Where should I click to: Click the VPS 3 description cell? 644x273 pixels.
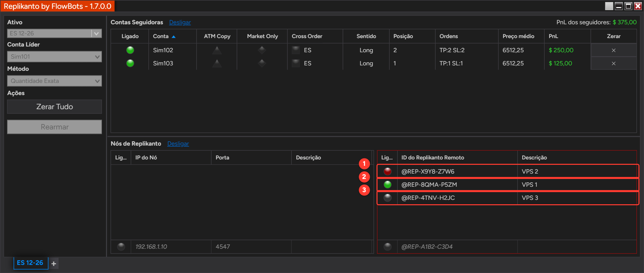(577, 198)
